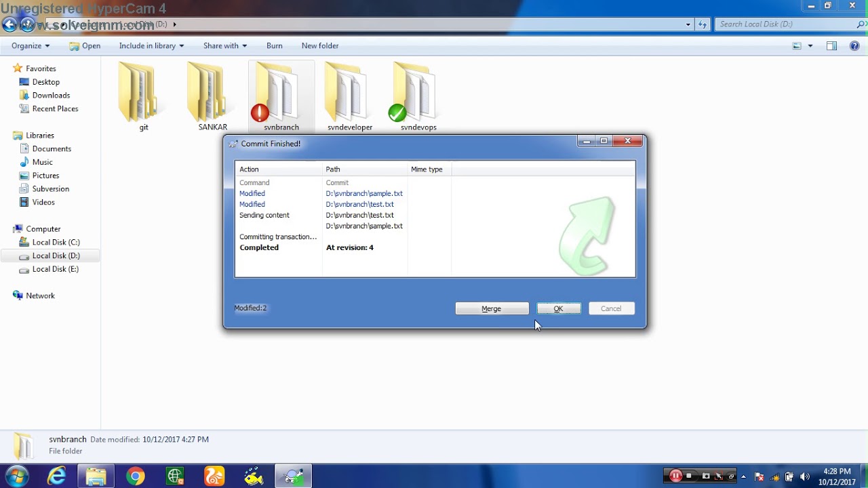
Task: Select the Modified D:\svnbranch\test.txt row path
Action: tap(359, 204)
